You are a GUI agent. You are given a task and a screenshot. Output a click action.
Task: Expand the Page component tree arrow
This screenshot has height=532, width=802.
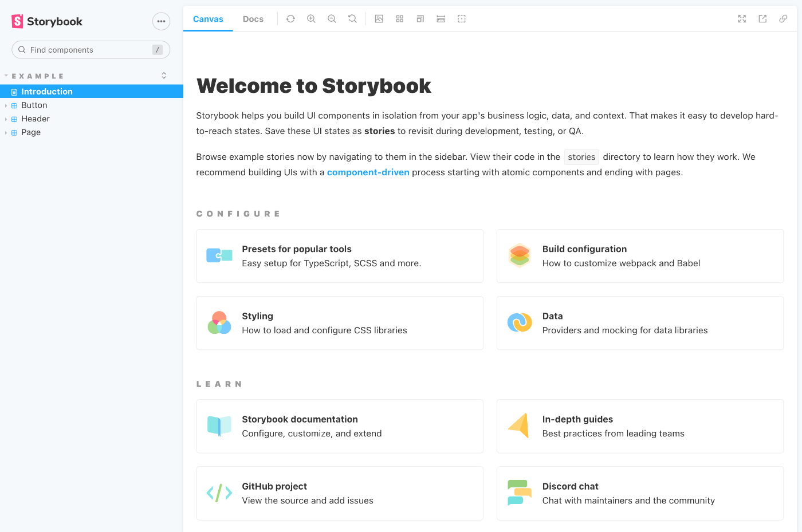[6, 133]
